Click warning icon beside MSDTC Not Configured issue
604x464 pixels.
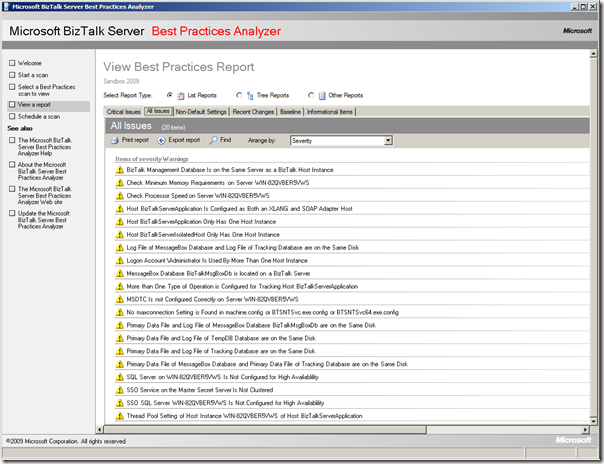(x=120, y=298)
